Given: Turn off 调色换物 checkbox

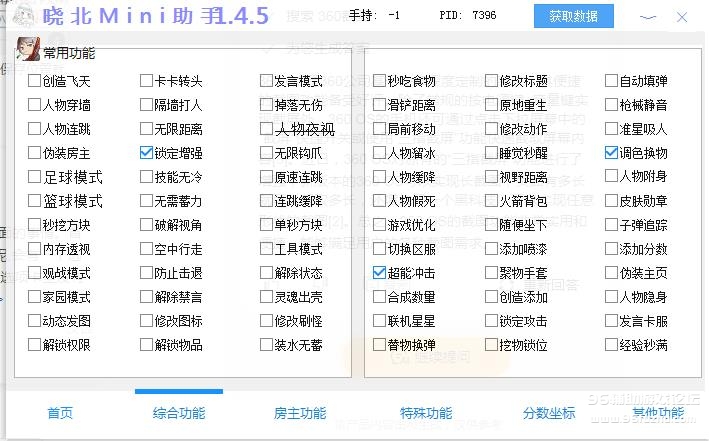Looking at the screenshot, I should [612, 153].
